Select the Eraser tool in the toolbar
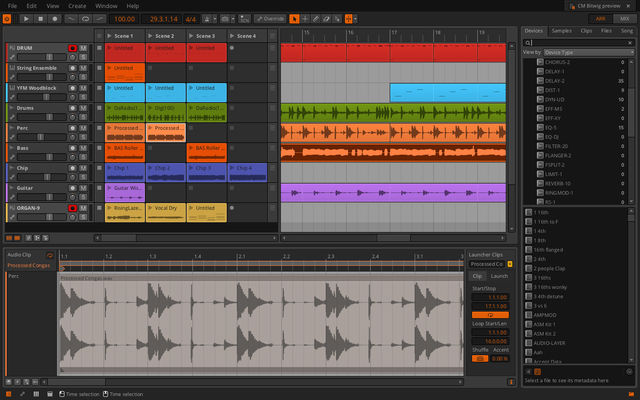The height and width of the screenshot is (400, 640). click(326, 19)
